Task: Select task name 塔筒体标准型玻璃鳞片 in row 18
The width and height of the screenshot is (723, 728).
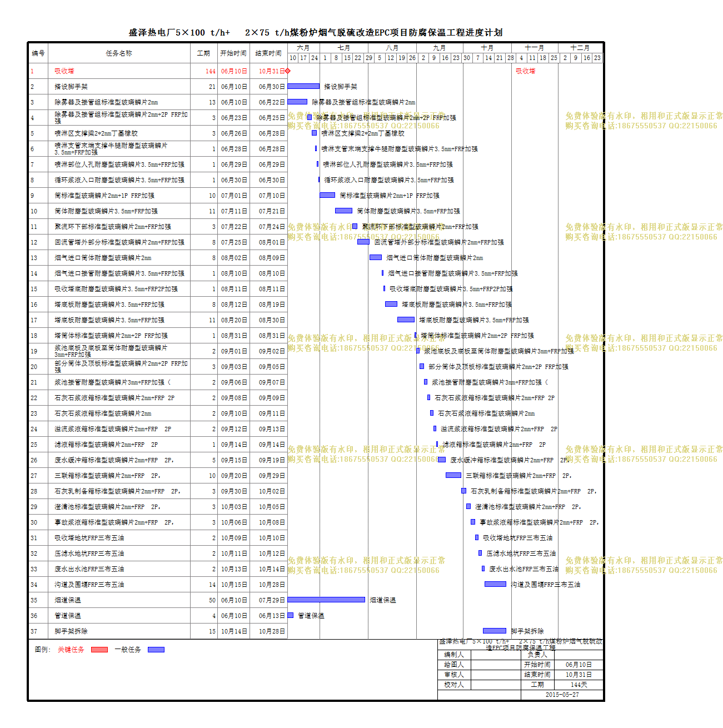Action: click(x=111, y=336)
